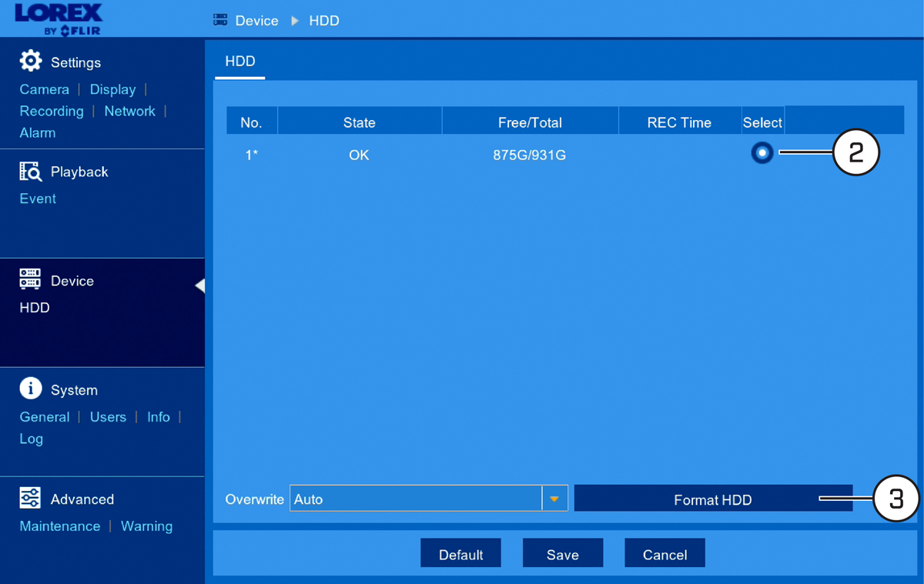Screen dimensions: 924x584
Task: Open the Recording settings link
Action: pos(52,111)
